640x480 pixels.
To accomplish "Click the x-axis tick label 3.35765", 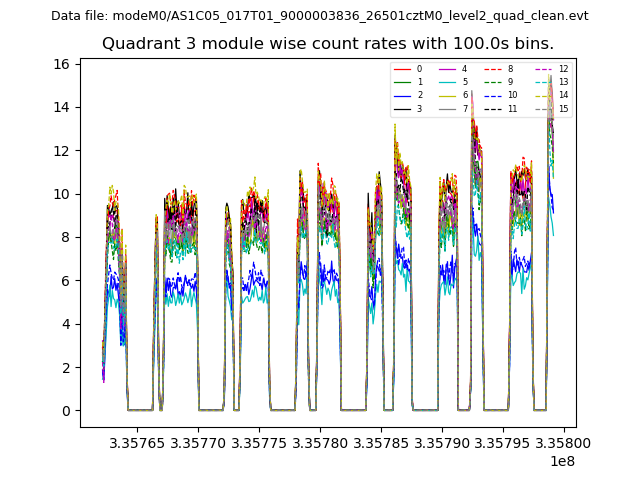I will [138, 443].
